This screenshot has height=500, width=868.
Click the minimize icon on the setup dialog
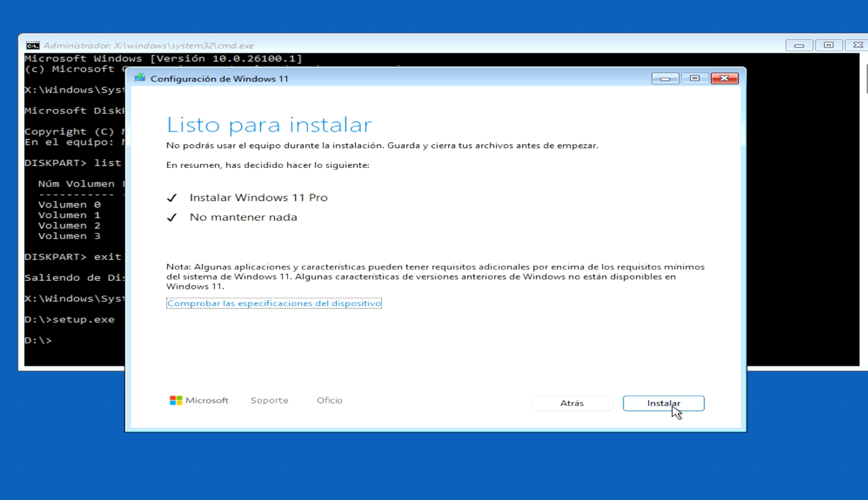click(x=665, y=78)
